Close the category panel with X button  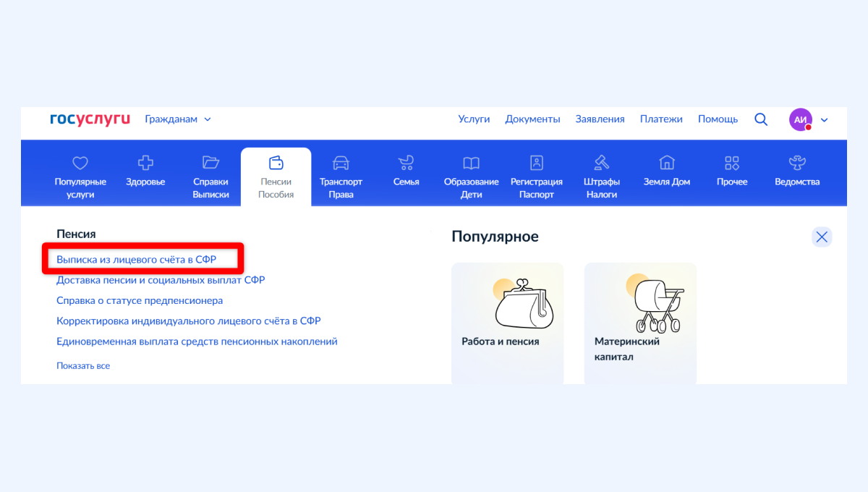[822, 237]
